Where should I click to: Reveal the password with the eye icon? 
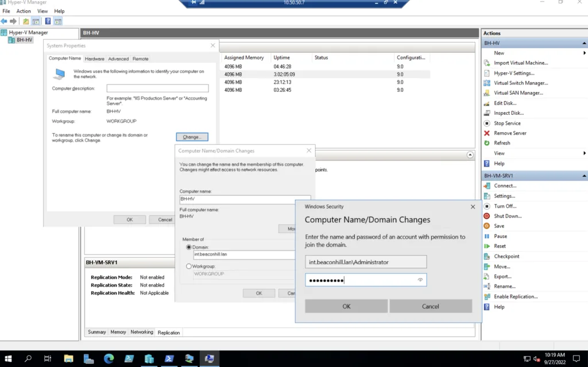coord(420,280)
